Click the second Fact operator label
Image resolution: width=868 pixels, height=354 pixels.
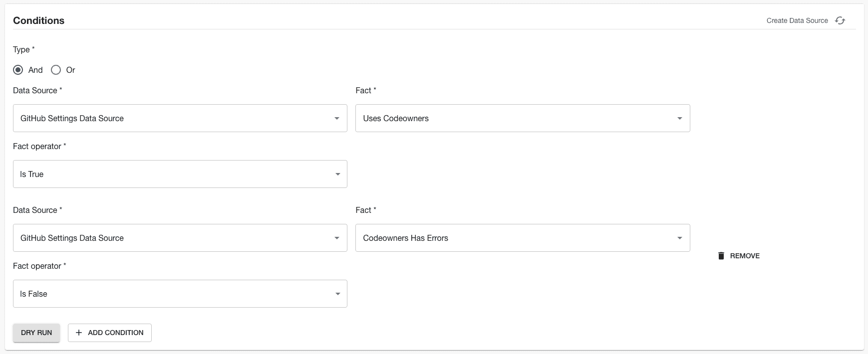click(x=39, y=266)
